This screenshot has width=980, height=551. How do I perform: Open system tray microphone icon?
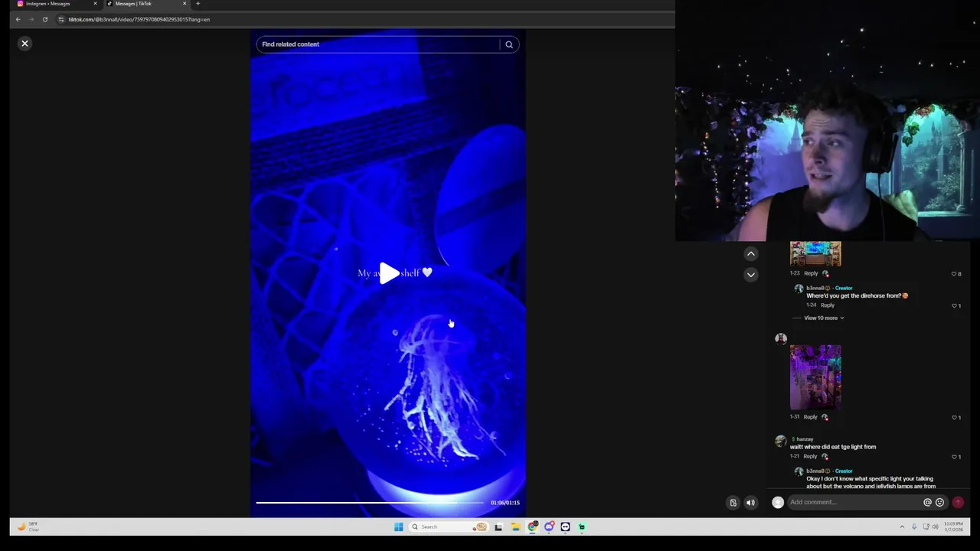pos(913,527)
